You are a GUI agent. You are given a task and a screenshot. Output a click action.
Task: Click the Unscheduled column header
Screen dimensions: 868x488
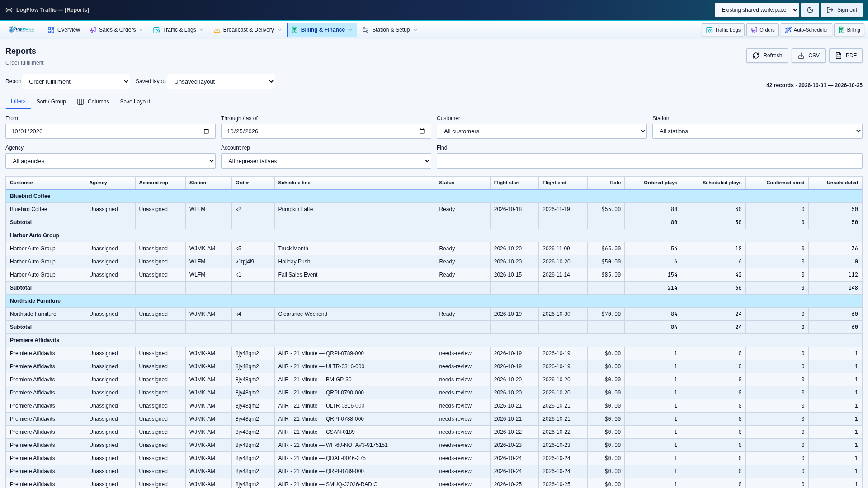pos(835,183)
